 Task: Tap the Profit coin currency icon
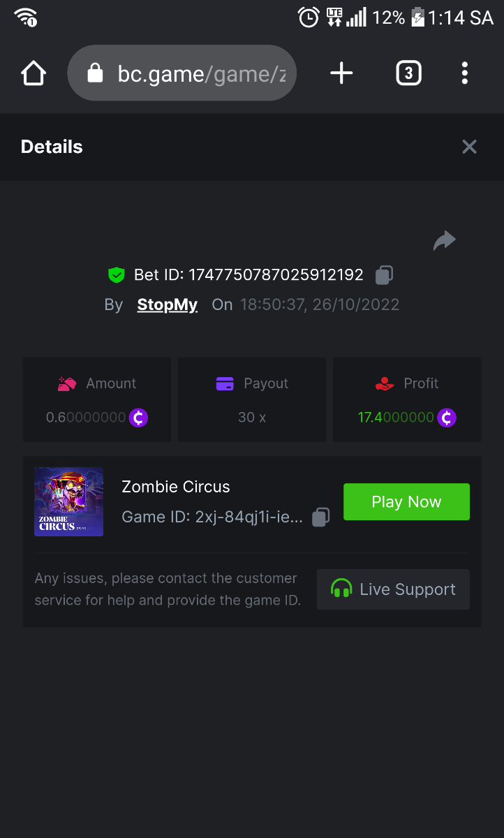point(447,418)
